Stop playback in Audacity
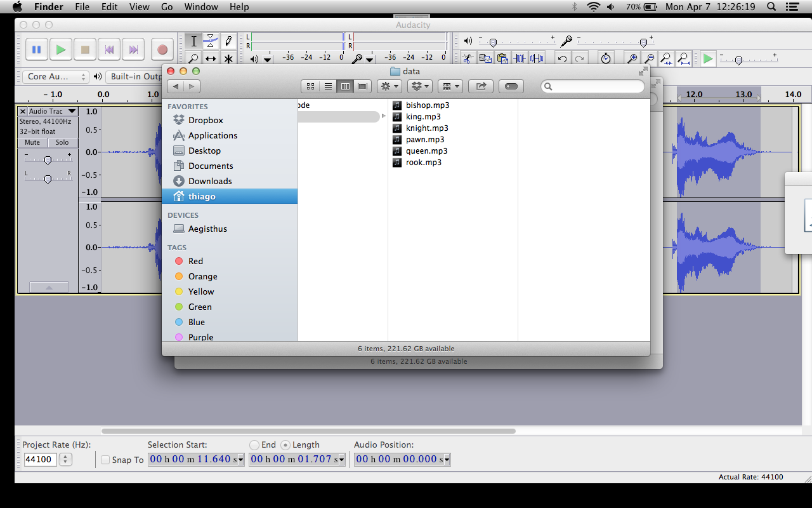 pos(85,49)
